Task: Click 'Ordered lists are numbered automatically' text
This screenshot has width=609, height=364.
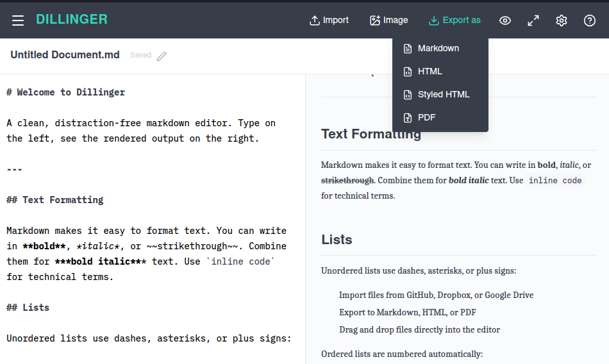Action: (x=401, y=354)
